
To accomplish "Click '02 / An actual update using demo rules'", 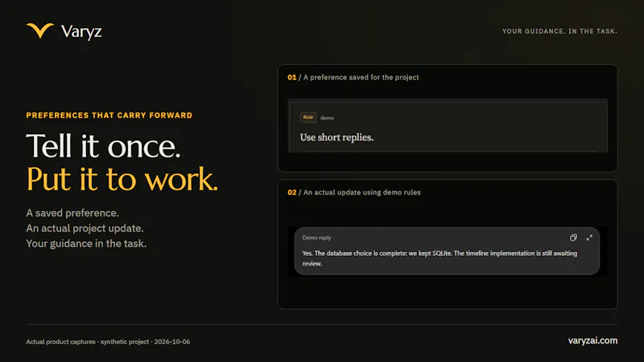I will pyautogui.click(x=354, y=192).
